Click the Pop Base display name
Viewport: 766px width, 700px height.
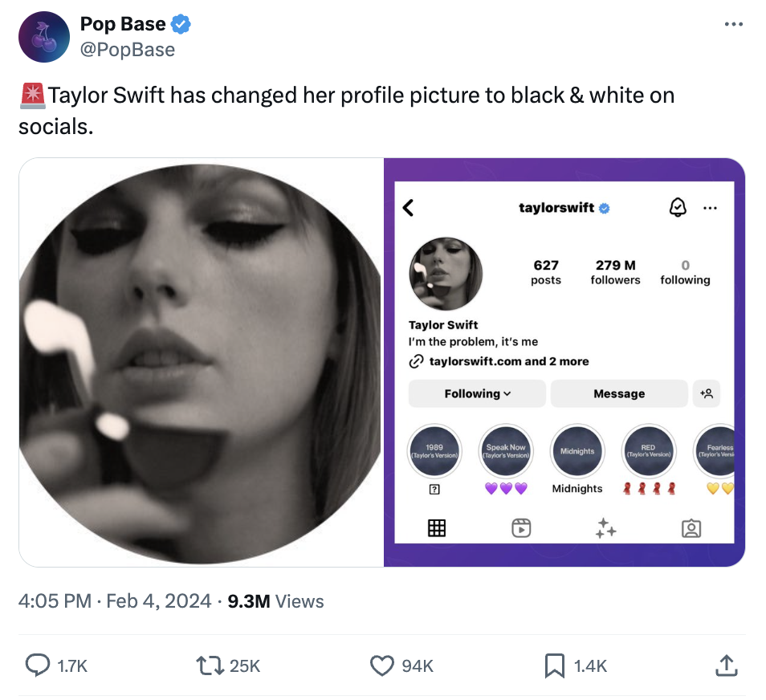(x=123, y=25)
